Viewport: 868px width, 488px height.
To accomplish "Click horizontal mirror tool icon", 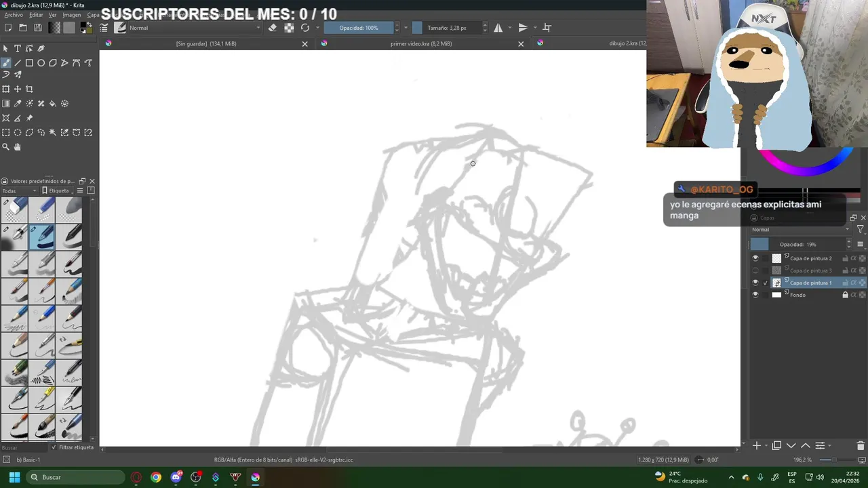I will pyautogui.click(x=498, y=28).
